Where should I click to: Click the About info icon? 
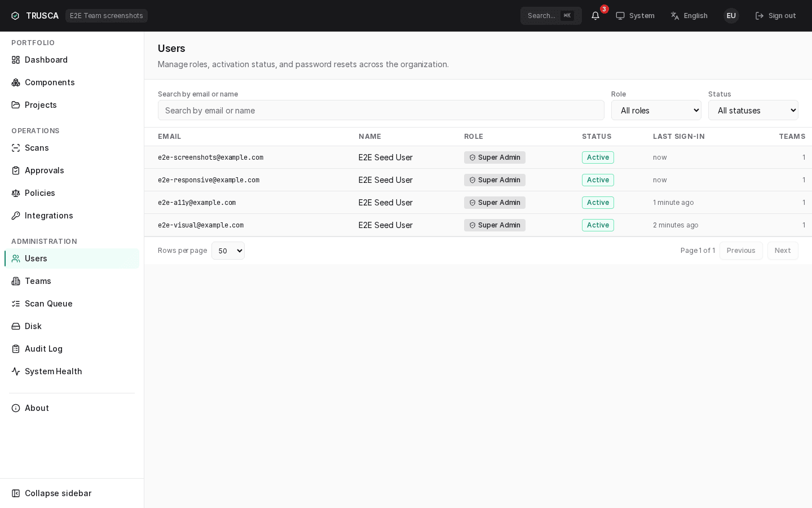[16, 408]
